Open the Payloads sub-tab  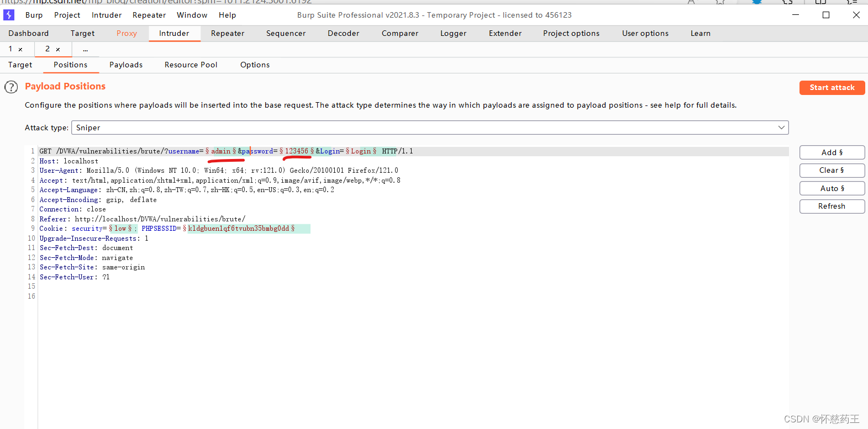click(126, 65)
